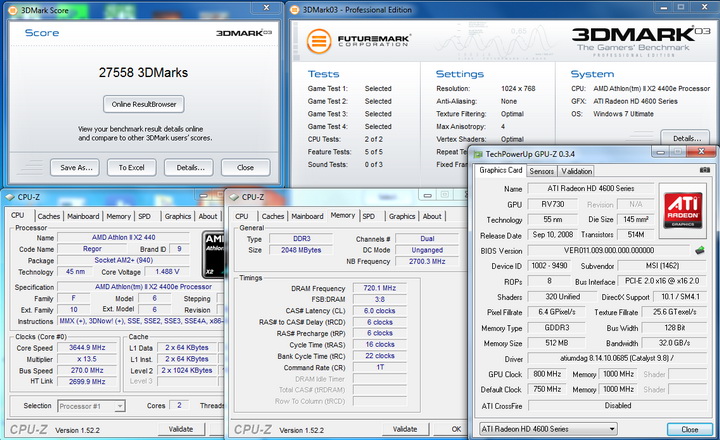The image size is (720, 440).
Task: Click the Futuremark orange logo icon
Action: [x=319, y=42]
